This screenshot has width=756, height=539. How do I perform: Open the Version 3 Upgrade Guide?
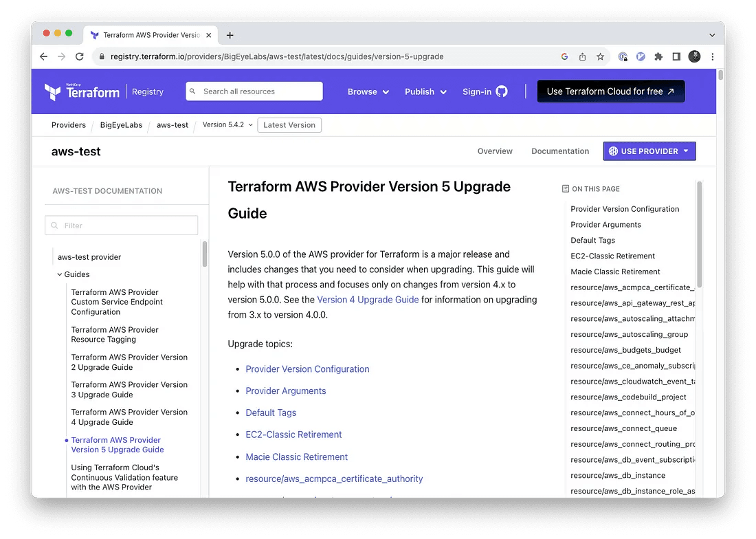tap(129, 390)
